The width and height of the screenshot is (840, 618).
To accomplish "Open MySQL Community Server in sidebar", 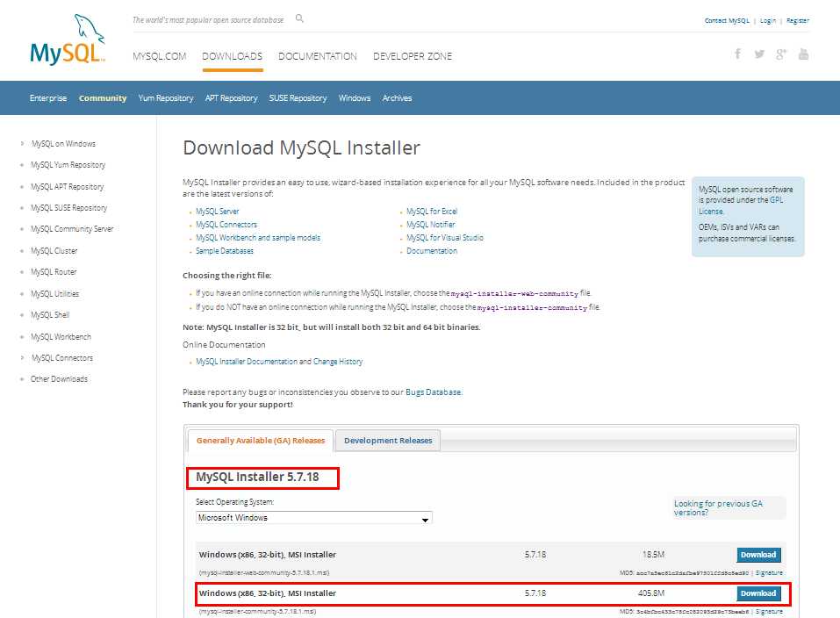I will click(72, 229).
